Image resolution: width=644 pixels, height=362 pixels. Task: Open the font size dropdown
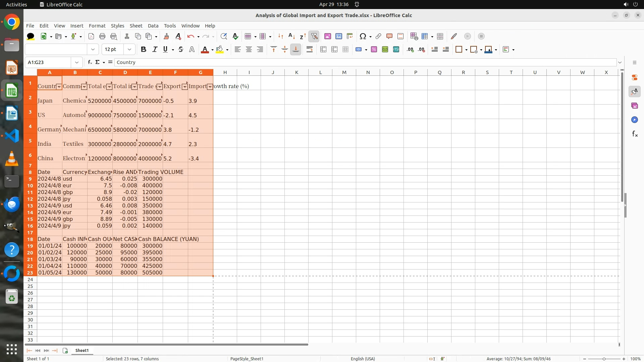129,50
